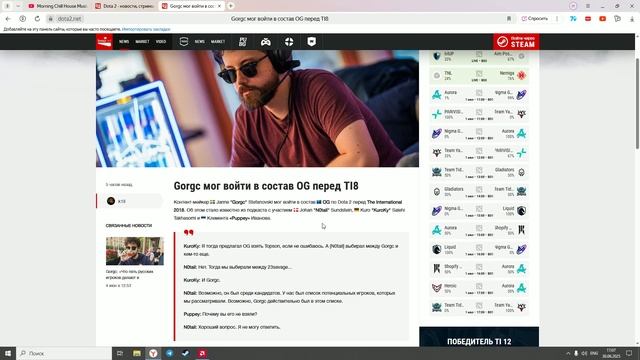Click the Спросить button in the address bar

[535, 19]
